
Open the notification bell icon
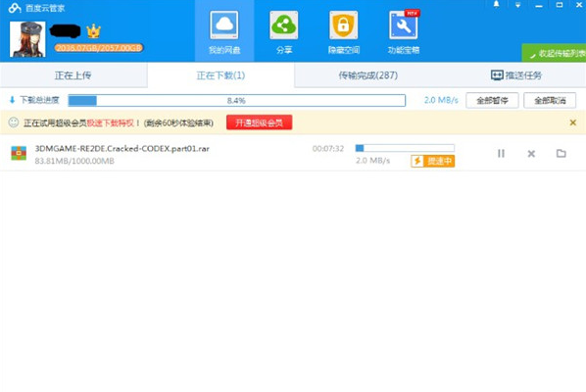tap(496, 5)
